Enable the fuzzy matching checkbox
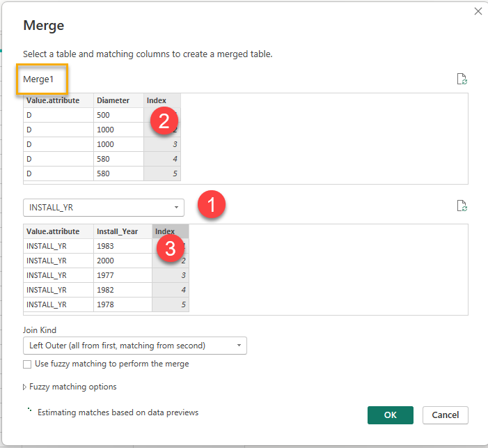 point(27,364)
